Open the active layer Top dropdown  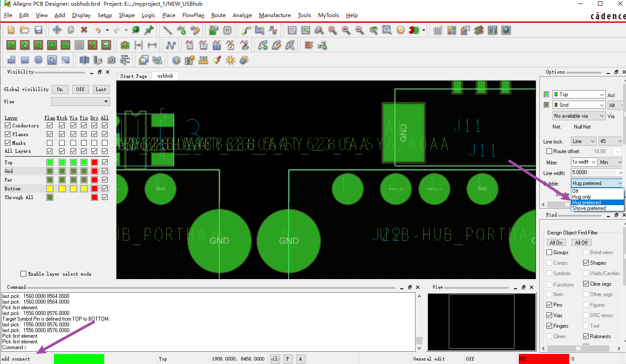tap(579, 94)
